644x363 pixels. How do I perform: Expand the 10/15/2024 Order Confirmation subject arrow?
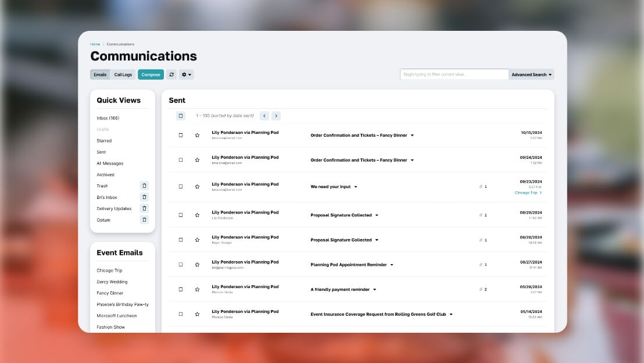(412, 135)
